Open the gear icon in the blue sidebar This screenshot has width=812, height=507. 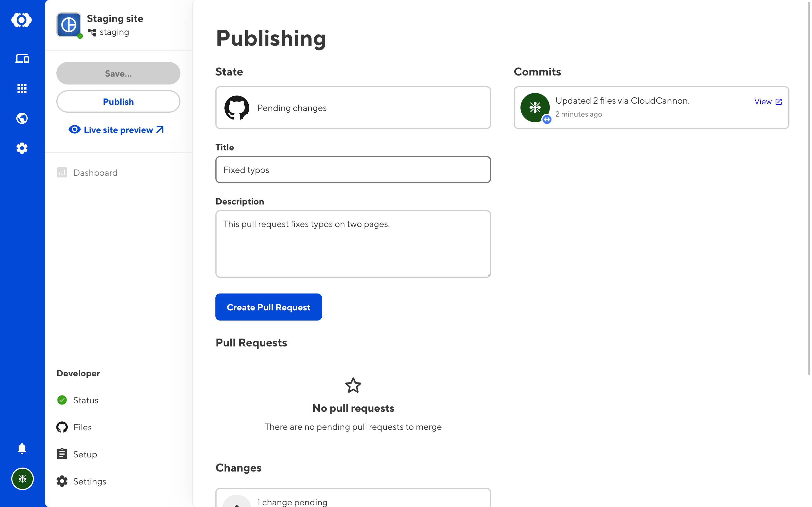(22, 148)
